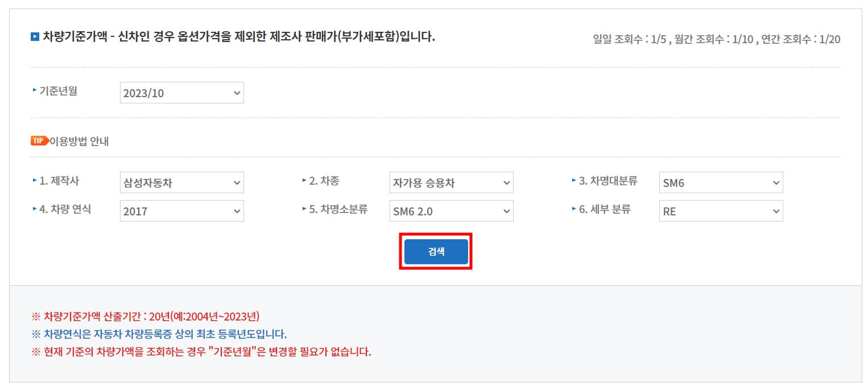868x387 pixels.
Task: Expand the 차명대분류 dropdown showing SM6
Action: pyautogui.click(x=721, y=182)
